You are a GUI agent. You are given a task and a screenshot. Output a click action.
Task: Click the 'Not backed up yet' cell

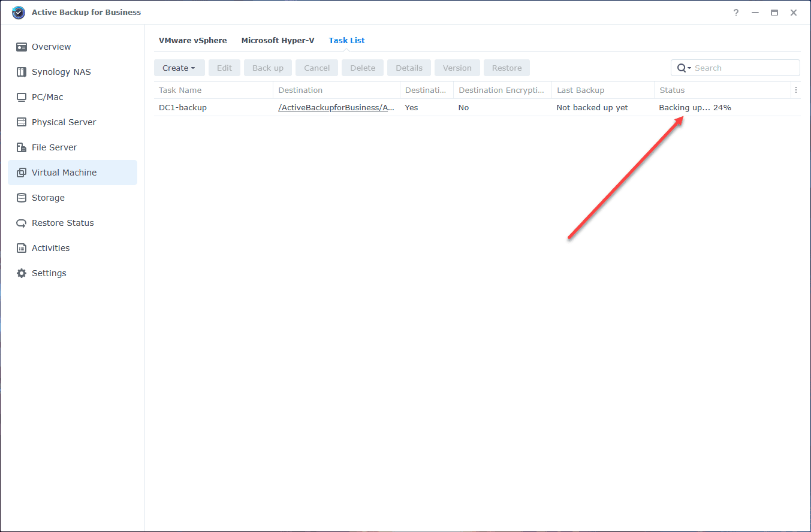pyautogui.click(x=592, y=108)
